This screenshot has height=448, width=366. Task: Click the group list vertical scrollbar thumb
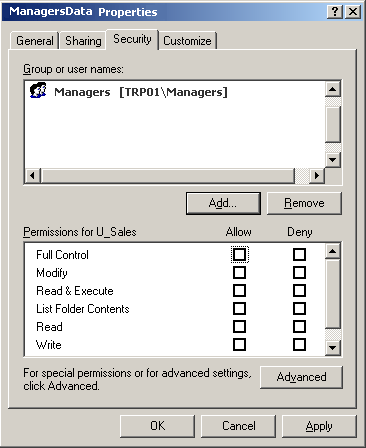pyautogui.click(x=332, y=124)
